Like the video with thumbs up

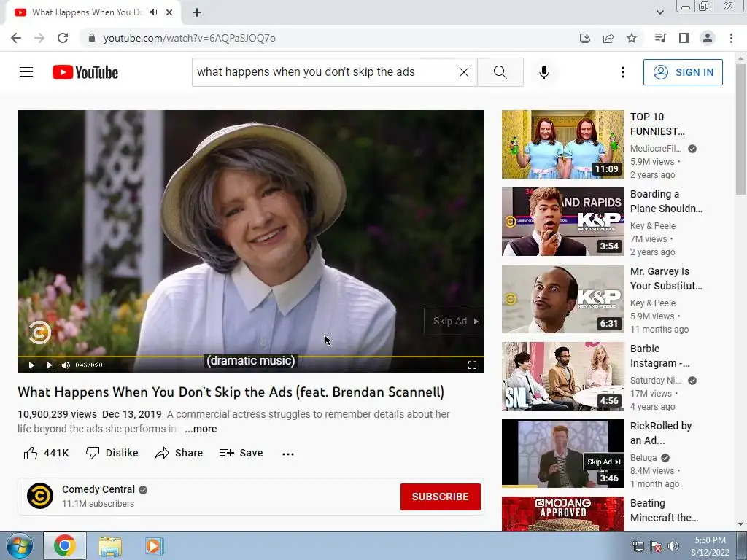point(46,453)
